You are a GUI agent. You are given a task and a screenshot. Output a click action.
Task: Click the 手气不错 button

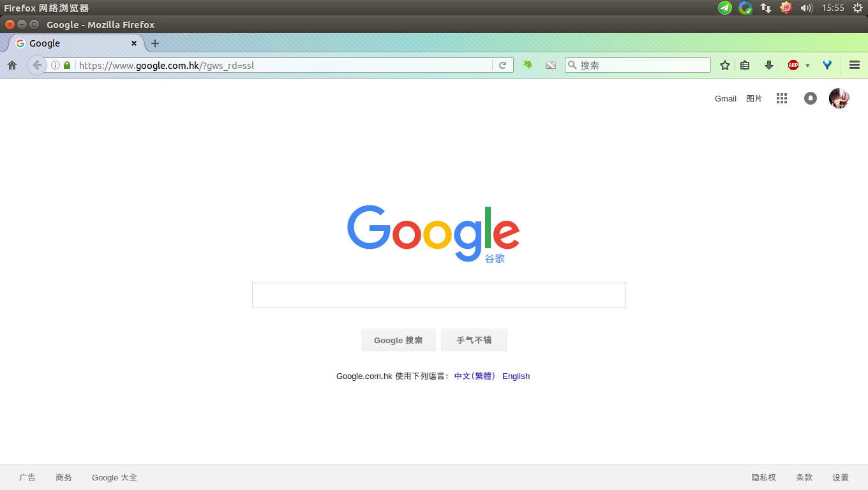tap(474, 340)
